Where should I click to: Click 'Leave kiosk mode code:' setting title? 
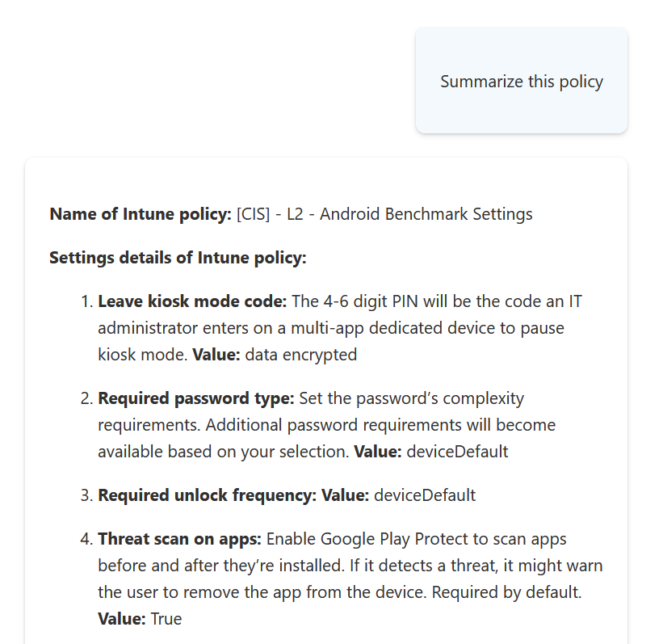coord(192,301)
